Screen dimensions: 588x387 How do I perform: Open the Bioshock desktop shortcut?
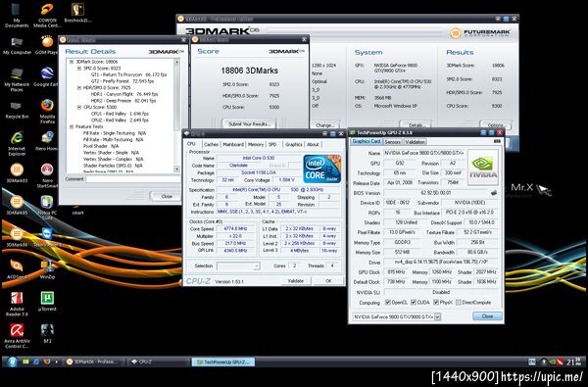[x=77, y=13]
